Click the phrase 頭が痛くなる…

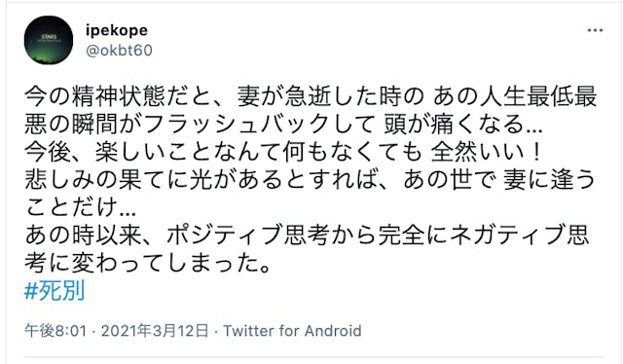click(463, 125)
